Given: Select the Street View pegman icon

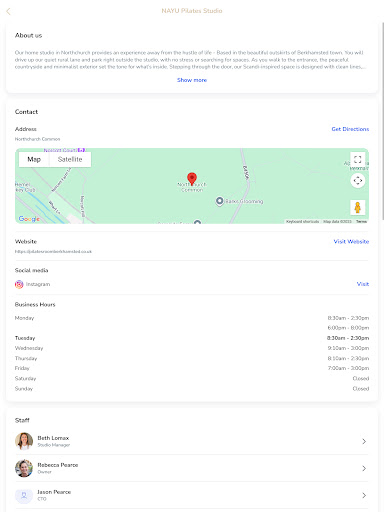Looking at the screenshot, I should tap(358, 207).
